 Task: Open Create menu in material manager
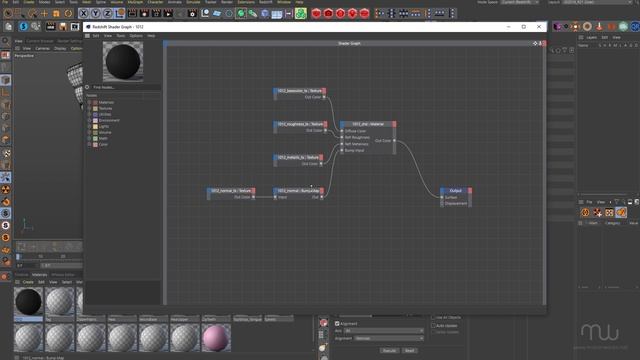(x=28, y=282)
